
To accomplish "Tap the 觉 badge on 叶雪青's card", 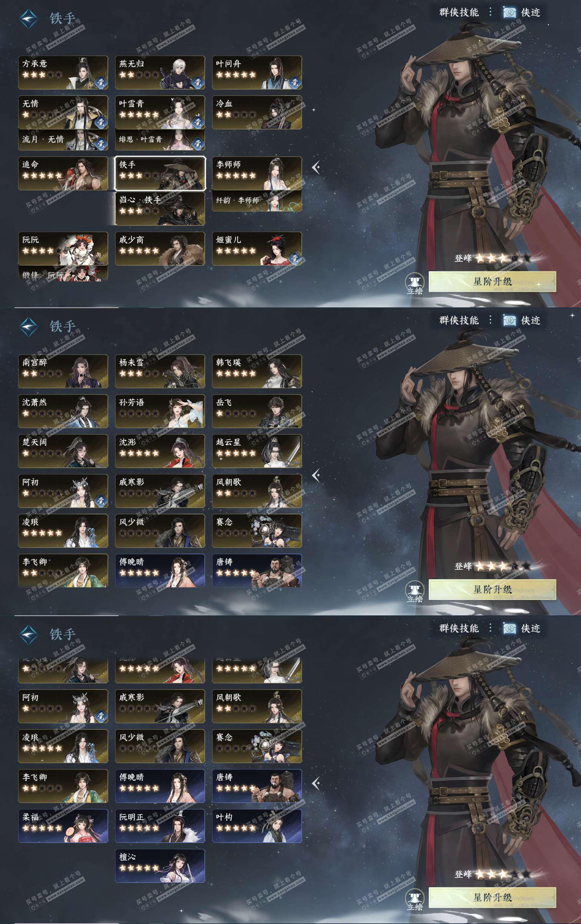I will coord(197,122).
